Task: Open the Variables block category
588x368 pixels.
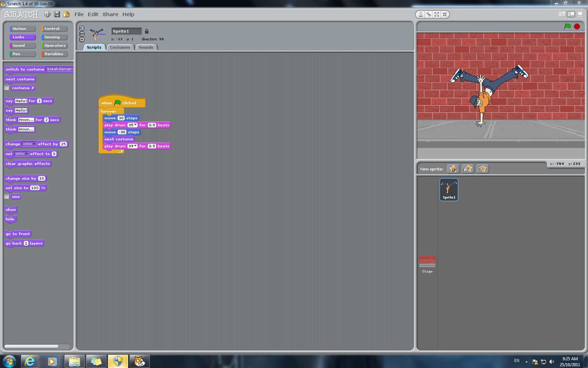Action: (x=55, y=54)
